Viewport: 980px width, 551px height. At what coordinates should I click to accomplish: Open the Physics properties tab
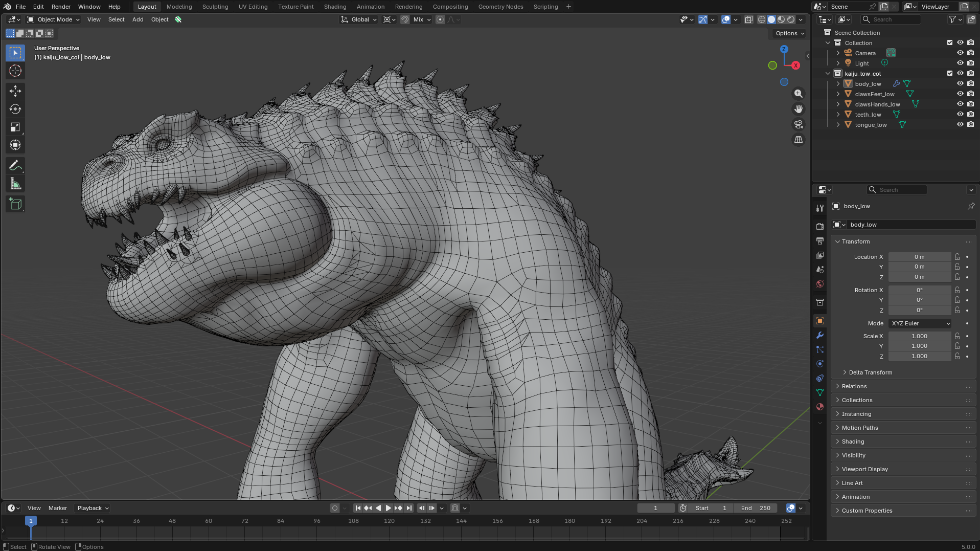pos(820,364)
